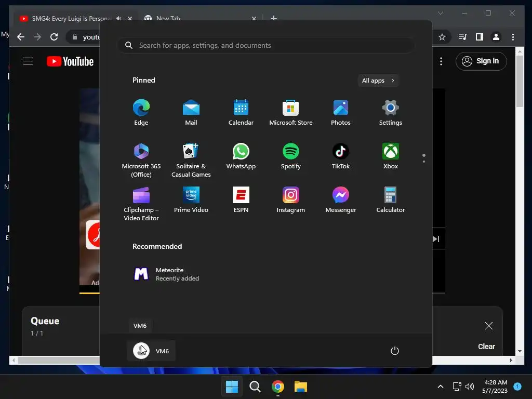This screenshot has height=399, width=532.
Task: Open the Chrome profile menu
Action: 496,37
